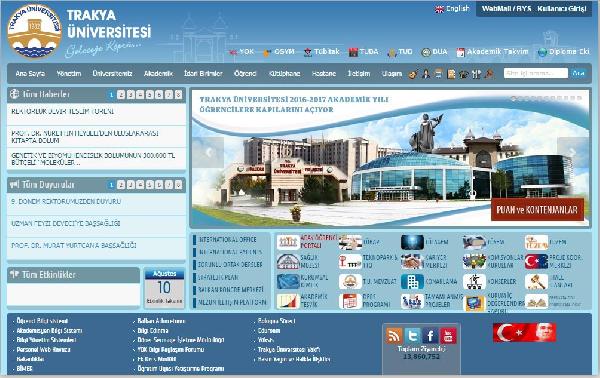This screenshot has height=378, width=600.
Task: Select page 3 of Tüm Duyurular
Action: tap(130, 185)
